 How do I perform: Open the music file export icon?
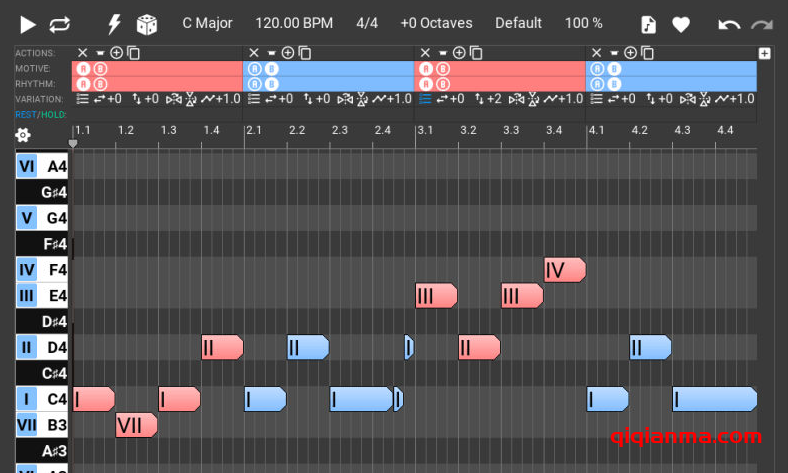point(648,24)
